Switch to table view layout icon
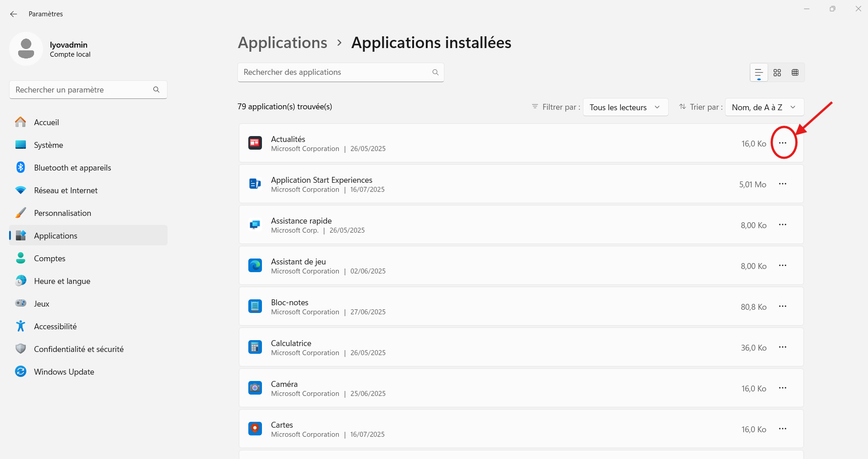 pos(795,73)
